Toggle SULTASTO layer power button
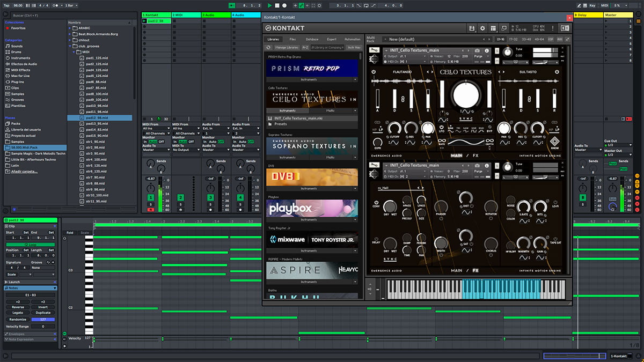Screen dimensions: 644x362 (x=557, y=71)
